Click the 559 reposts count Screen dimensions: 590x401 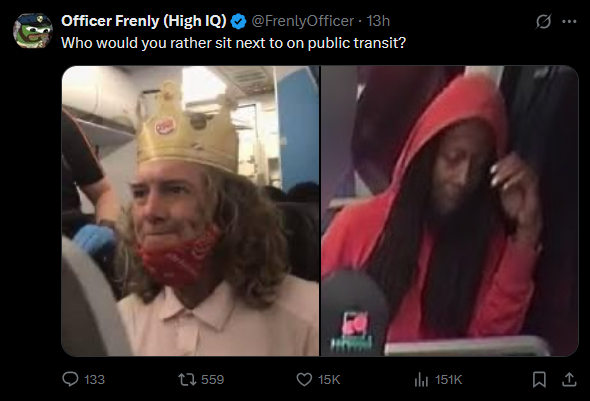213,380
